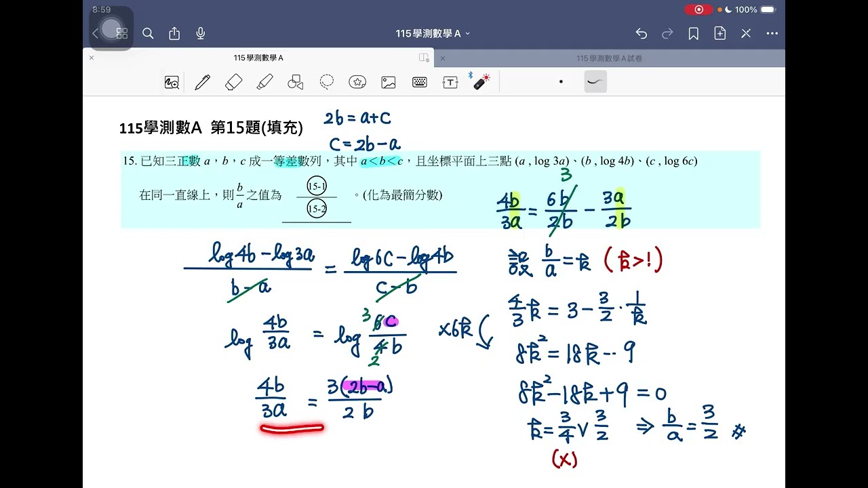Close the 115學測數學A tab
868x488 pixels.
92,58
